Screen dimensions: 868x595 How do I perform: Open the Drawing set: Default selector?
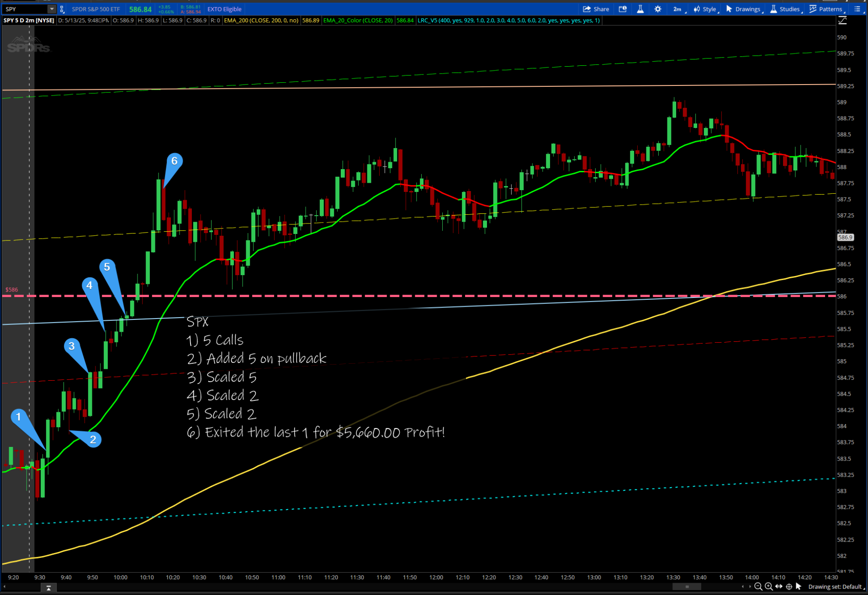835,587
